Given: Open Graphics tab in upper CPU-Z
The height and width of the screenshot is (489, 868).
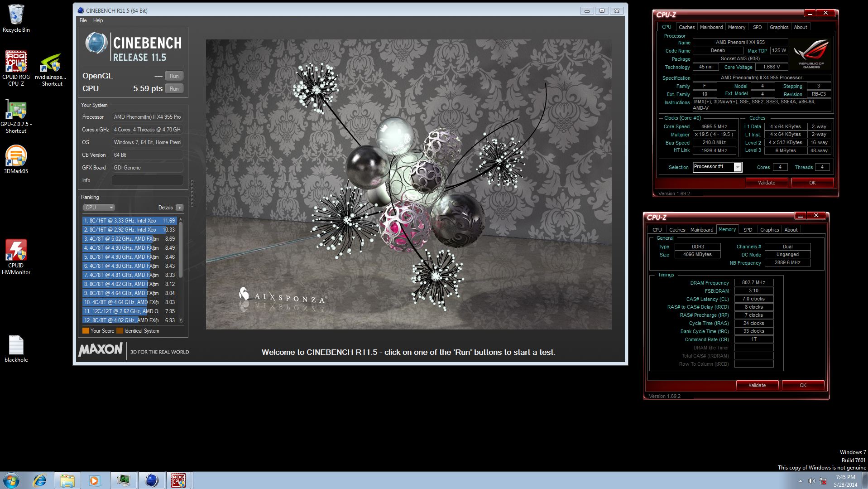Looking at the screenshot, I should [779, 27].
